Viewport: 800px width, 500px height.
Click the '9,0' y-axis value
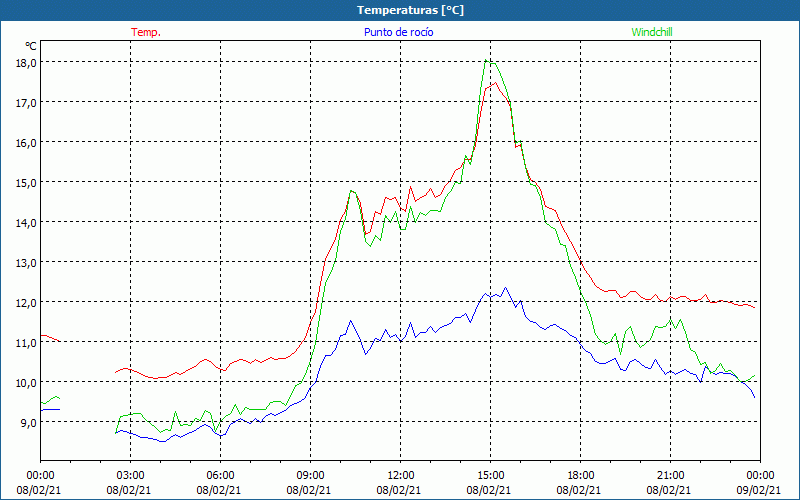click(x=28, y=422)
